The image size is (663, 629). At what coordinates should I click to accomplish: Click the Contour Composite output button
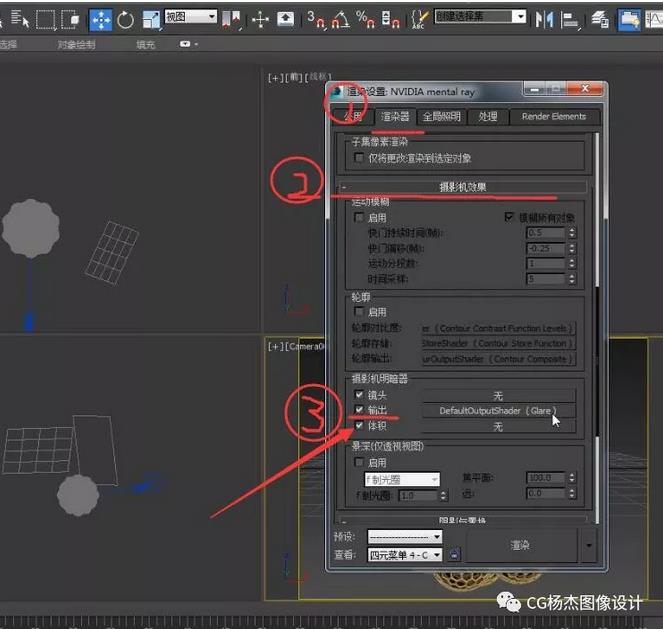[x=498, y=359]
